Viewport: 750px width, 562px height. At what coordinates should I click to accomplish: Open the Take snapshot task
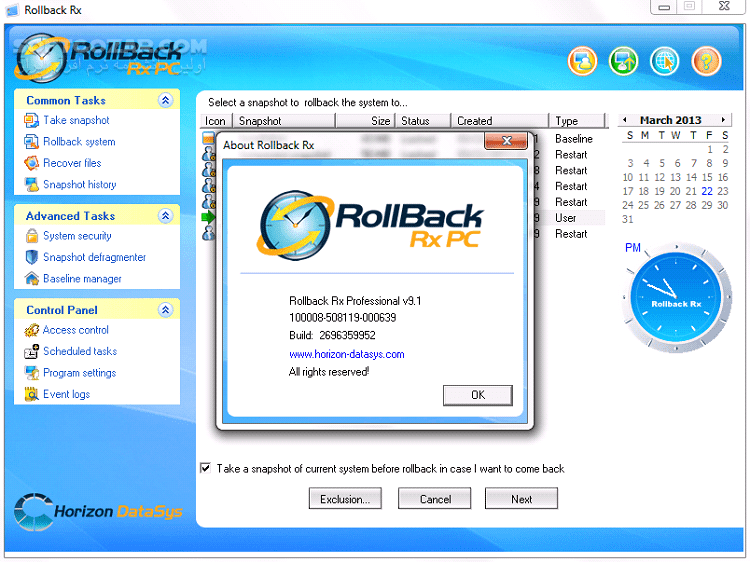click(x=77, y=120)
